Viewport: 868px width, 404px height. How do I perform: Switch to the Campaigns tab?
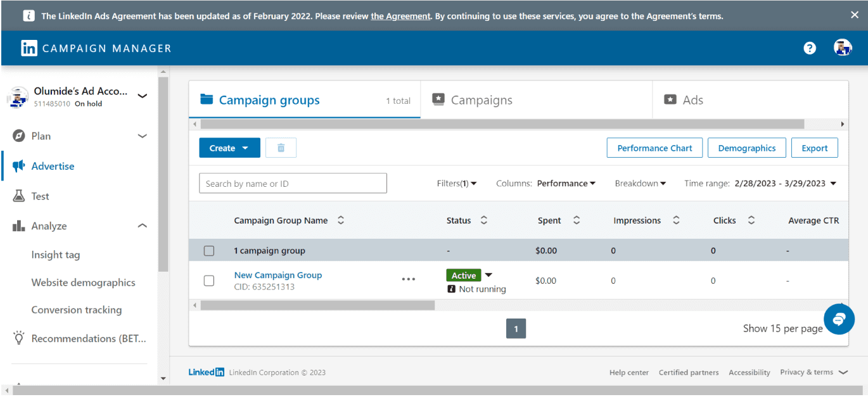(481, 100)
